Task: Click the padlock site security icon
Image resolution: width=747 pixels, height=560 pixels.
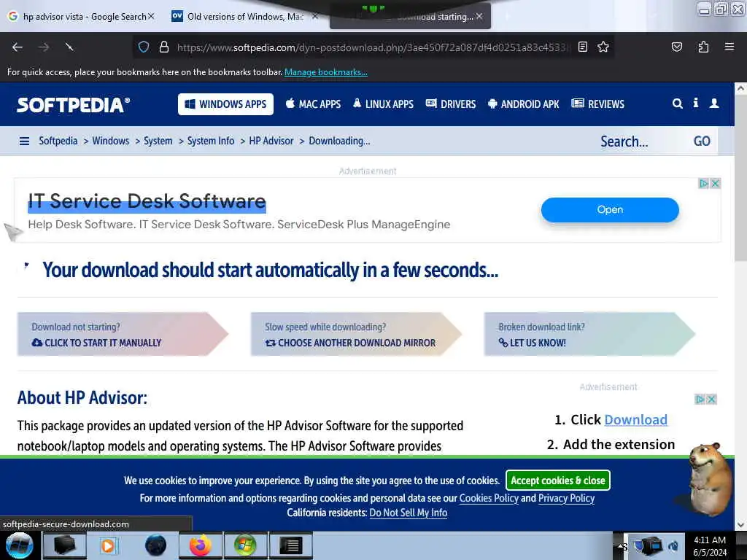Action: [x=164, y=47]
